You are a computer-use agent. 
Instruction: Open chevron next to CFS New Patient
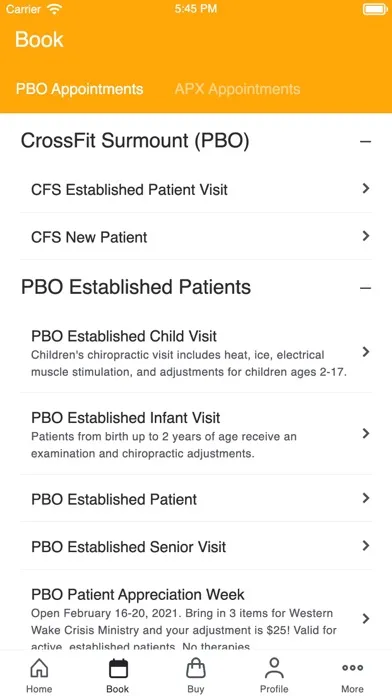click(x=366, y=236)
